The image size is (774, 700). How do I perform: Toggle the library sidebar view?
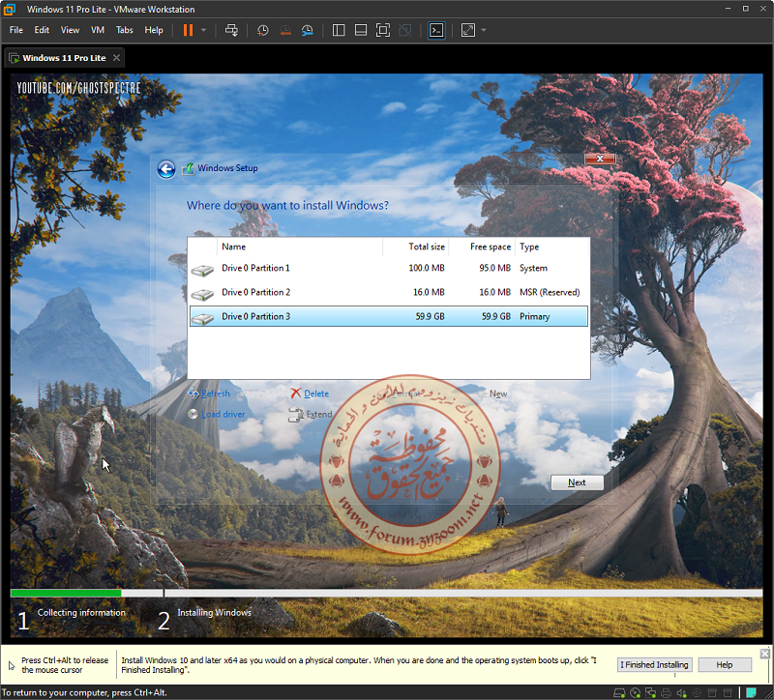coord(339,30)
